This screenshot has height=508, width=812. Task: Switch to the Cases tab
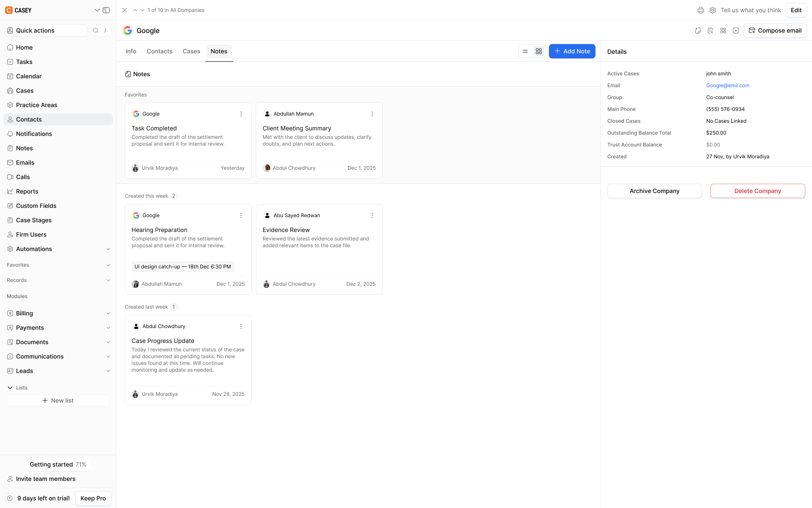click(191, 51)
